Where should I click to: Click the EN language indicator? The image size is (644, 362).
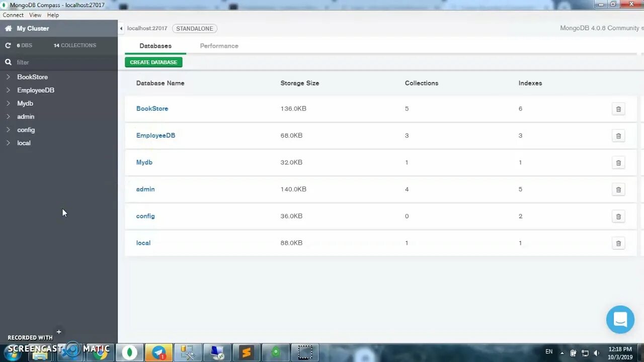coord(549,351)
